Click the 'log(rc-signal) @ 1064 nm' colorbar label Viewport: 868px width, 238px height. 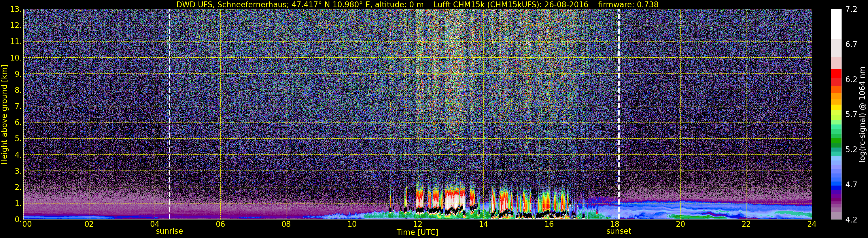point(862,114)
